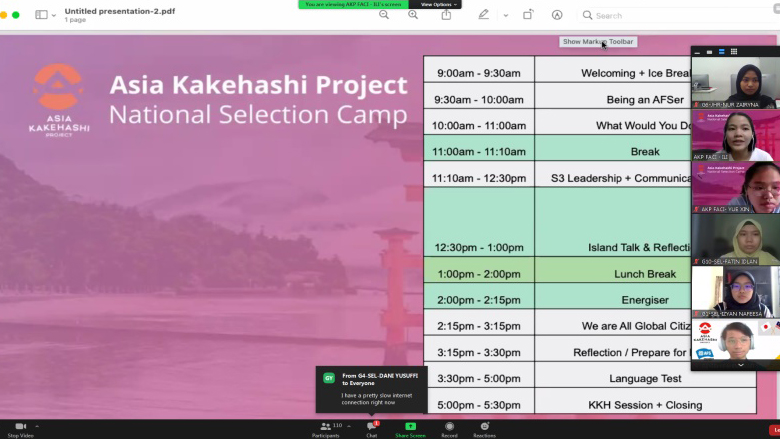Select the AKP FACI- YUE XIN video thumbnail

coord(736,187)
